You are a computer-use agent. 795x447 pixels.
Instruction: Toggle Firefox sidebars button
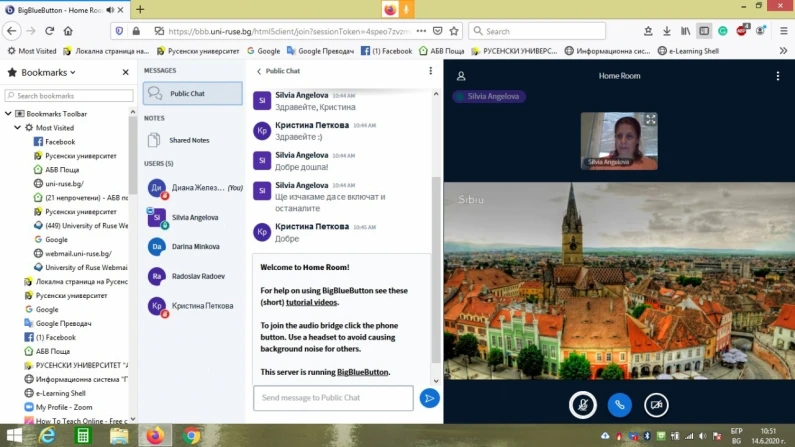click(704, 31)
